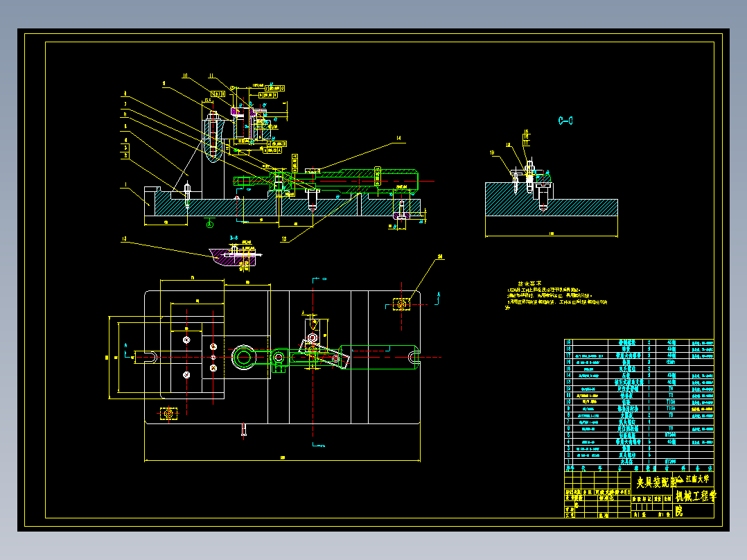Click section mark A left of plan view
This screenshot has height=560, width=747.
pos(126,345)
